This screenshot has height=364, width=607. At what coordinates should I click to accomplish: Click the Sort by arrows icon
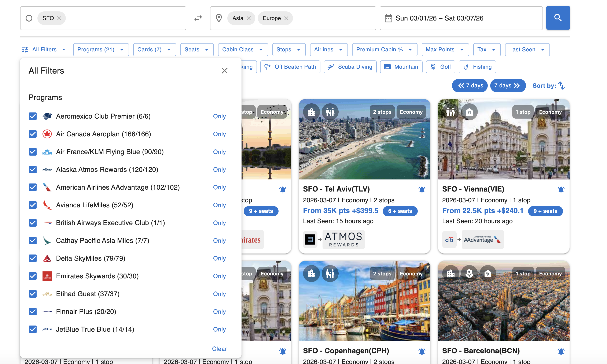coord(561,86)
